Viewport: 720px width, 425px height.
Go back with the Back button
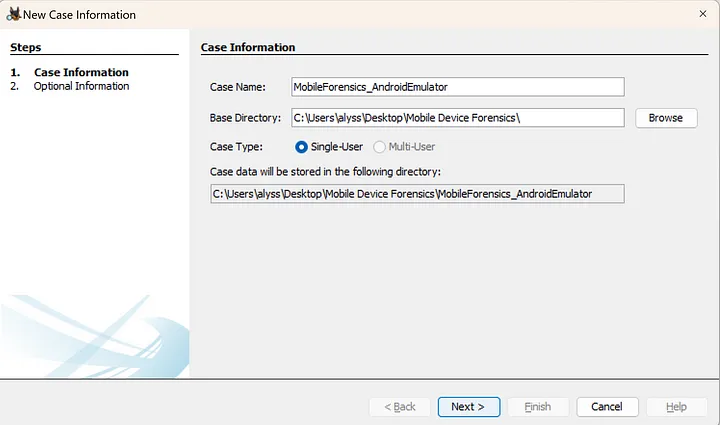click(x=398, y=407)
